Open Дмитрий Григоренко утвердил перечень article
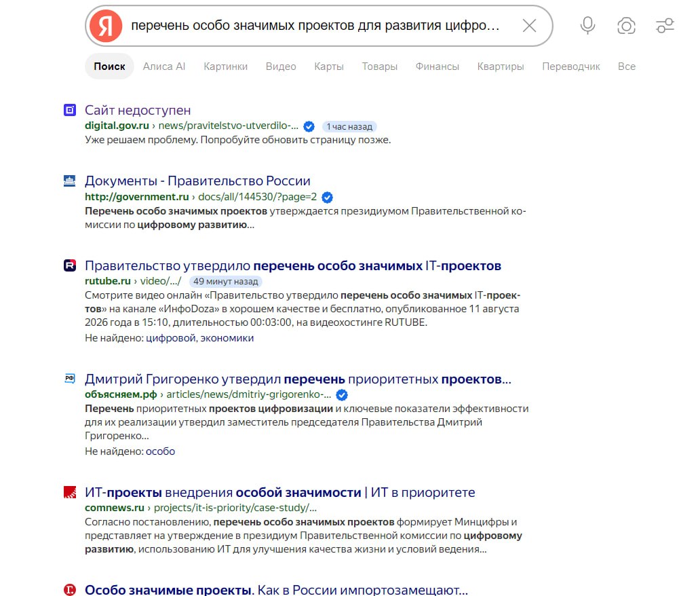Screen dimensions: 700x596 298,379
